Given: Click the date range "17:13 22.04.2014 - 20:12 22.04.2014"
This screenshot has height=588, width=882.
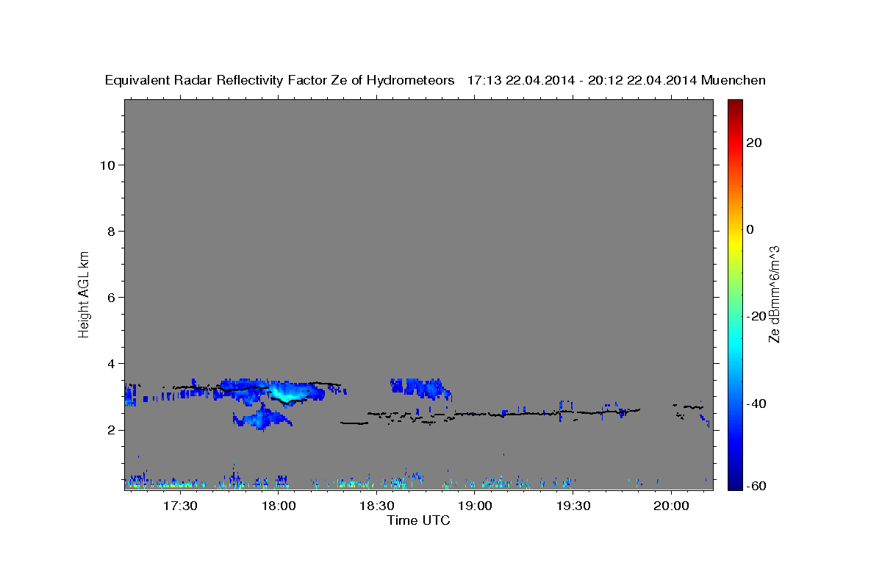Looking at the screenshot, I should [x=583, y=80].
